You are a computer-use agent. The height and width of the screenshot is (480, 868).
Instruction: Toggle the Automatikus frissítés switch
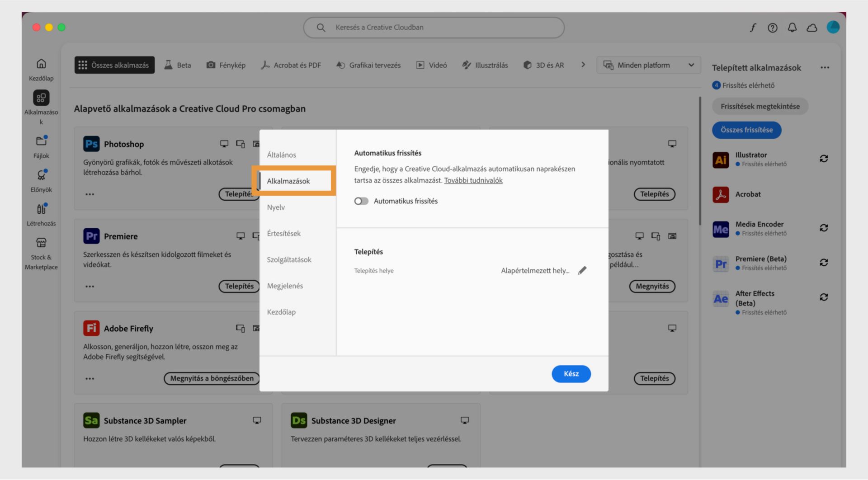point(361,201)
